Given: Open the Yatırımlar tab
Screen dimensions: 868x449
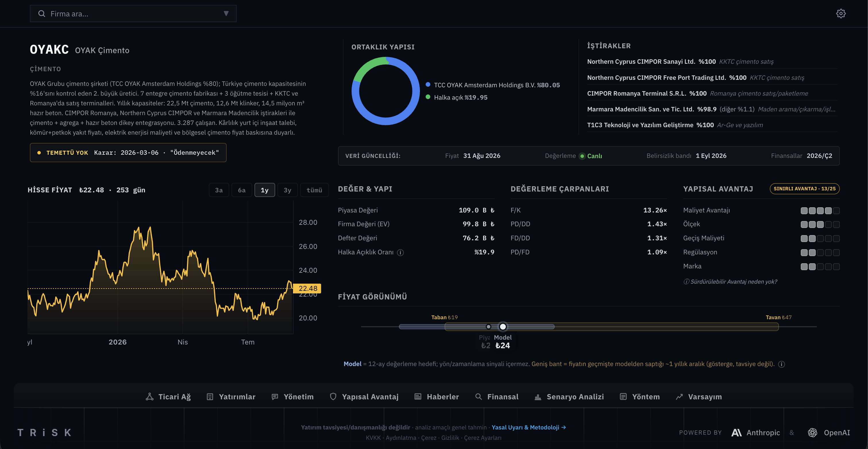Looking at the screenshot, I should (x=231, y=397).
